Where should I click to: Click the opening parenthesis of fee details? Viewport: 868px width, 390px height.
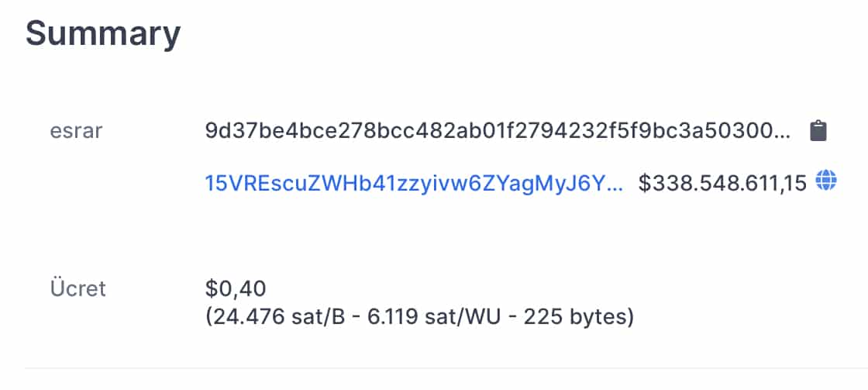pyautogui.click(x=208, y=318)
